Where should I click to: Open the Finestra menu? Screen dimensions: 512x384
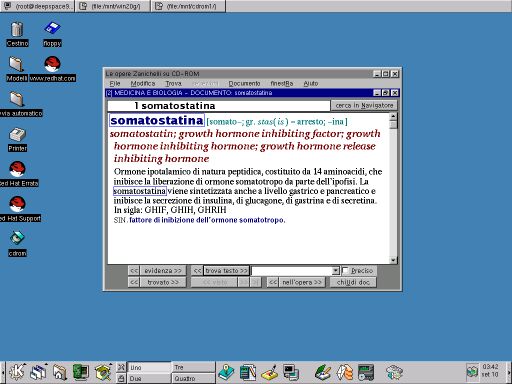(x=282, y=83)
